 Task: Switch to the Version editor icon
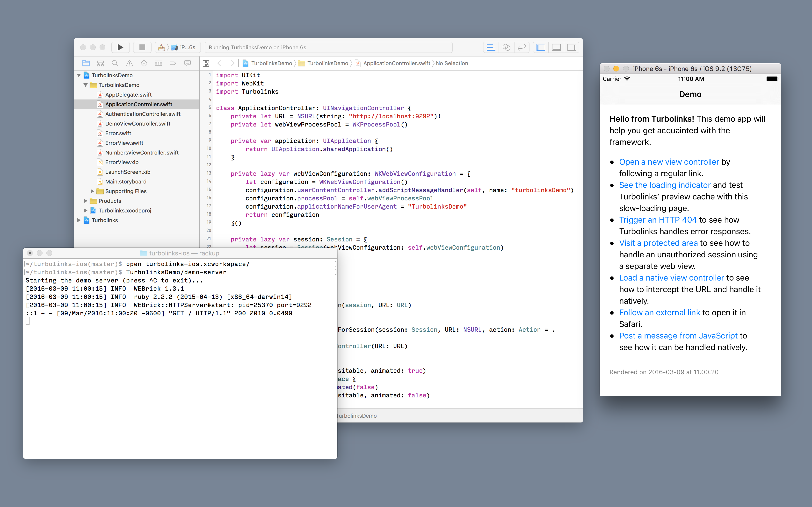click(x=522, y=47)
